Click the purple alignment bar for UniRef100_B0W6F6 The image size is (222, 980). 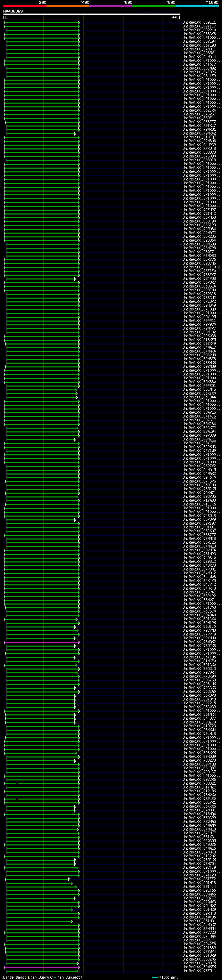click(x=42, y=967)
